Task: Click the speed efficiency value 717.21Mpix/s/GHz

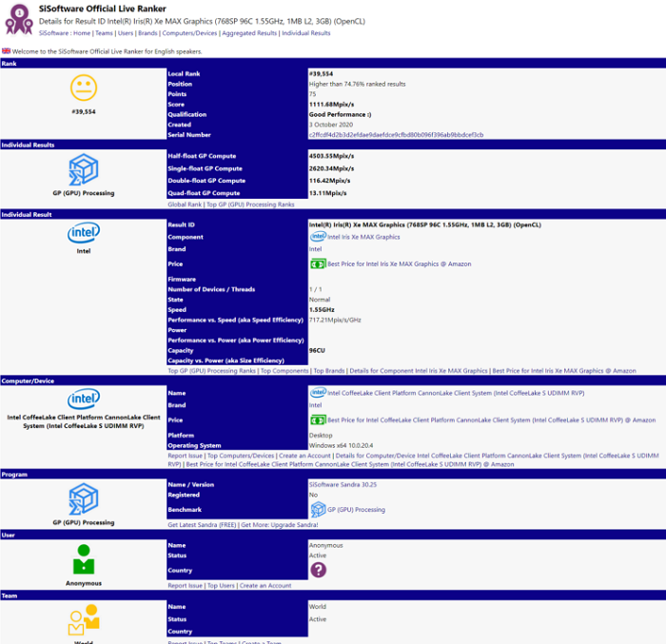Action: 335,320
